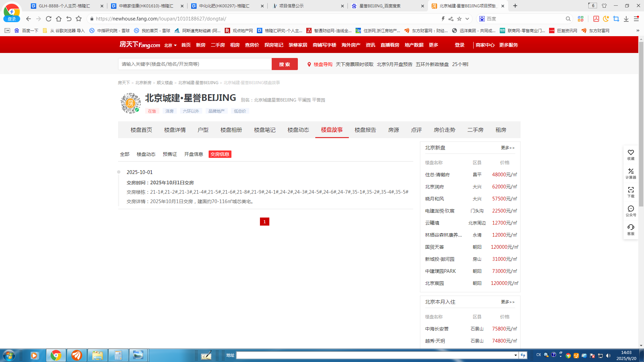Expand bookmarks bar overflow chevron
Viewport: 644px width, 362px height.
coord(638,31)
